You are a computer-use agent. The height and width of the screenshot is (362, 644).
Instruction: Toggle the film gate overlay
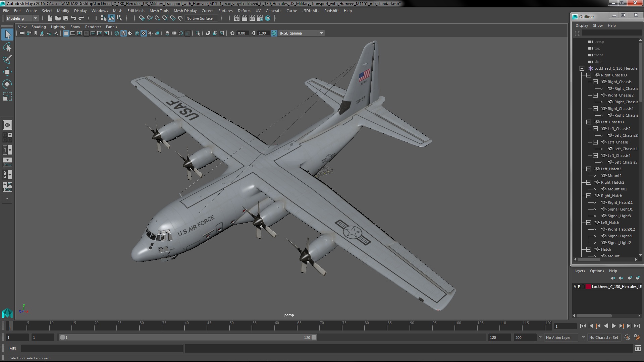[73, 33]
